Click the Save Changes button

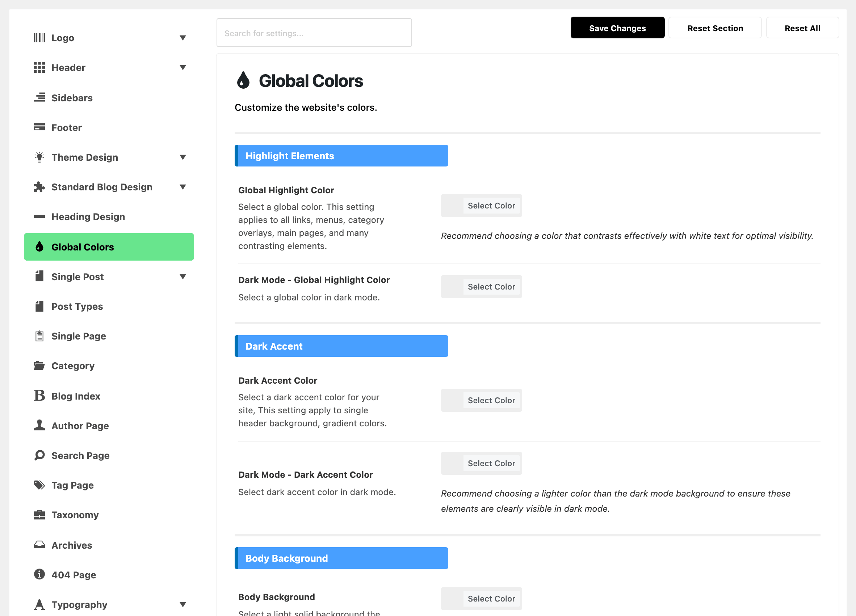tap(617, 28)
